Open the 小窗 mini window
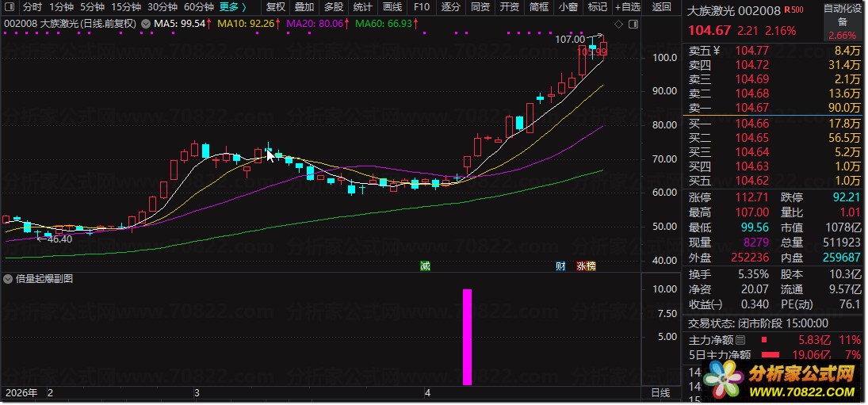This screenshot has height=405, width=868. coord(568,7)
